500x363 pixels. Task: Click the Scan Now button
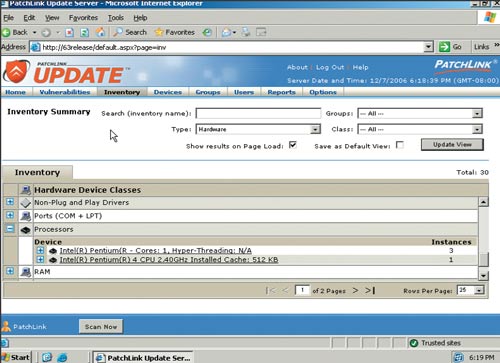101,327
